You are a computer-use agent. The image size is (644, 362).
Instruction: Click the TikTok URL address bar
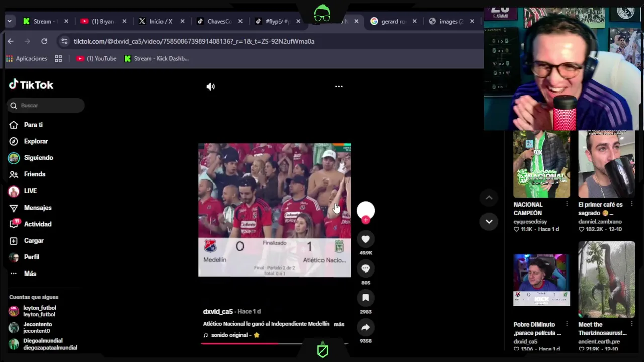click(194, 41)
